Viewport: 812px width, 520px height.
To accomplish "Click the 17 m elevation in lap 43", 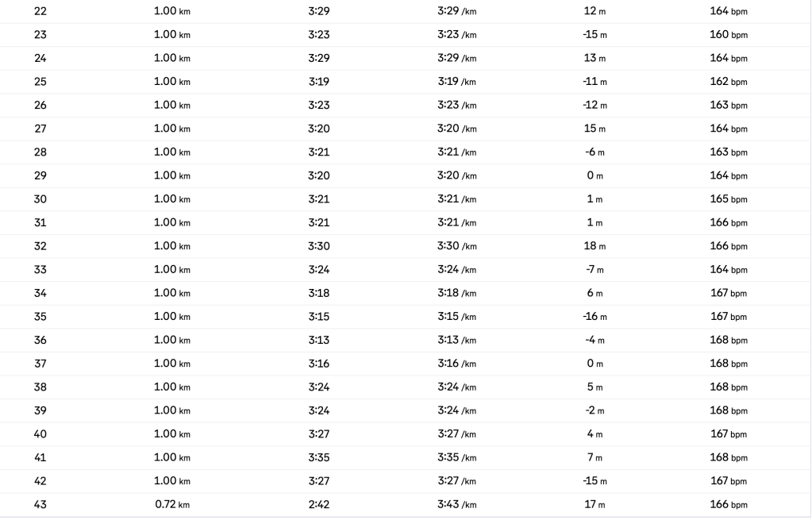I will click(x=595, y=505).
